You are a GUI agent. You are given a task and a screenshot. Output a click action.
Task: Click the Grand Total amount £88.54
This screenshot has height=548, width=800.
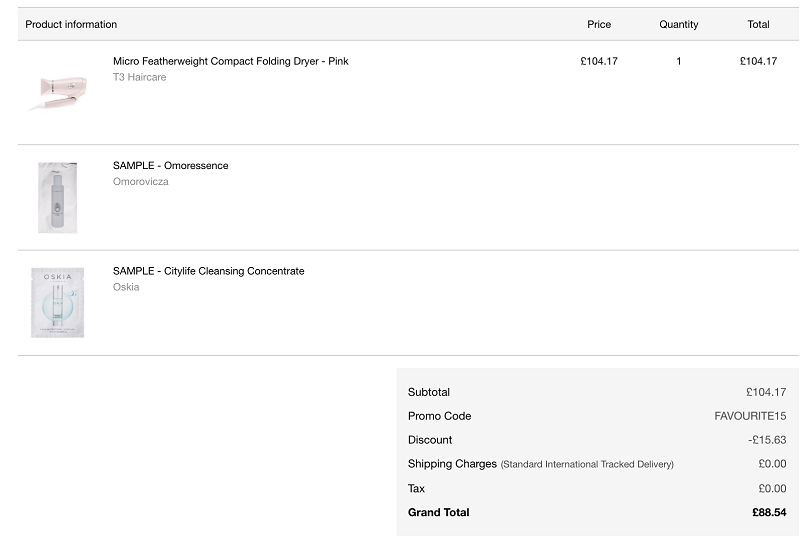coord(769,512)
